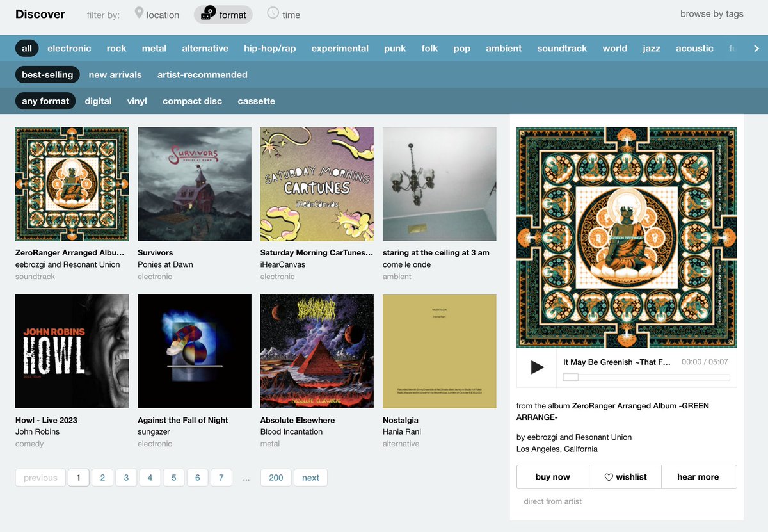Screen dimensions: 768x532
Task: Click 'Blood Incantation' artist text
Action: tap(291, 431)
